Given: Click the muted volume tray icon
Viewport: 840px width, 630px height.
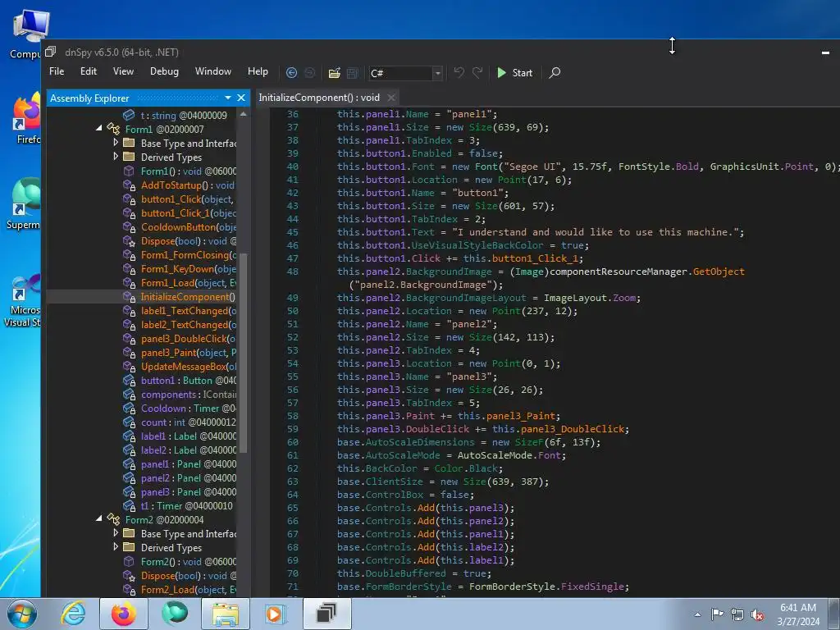Looking at the screenshot, I should click(x=757, y=614).
